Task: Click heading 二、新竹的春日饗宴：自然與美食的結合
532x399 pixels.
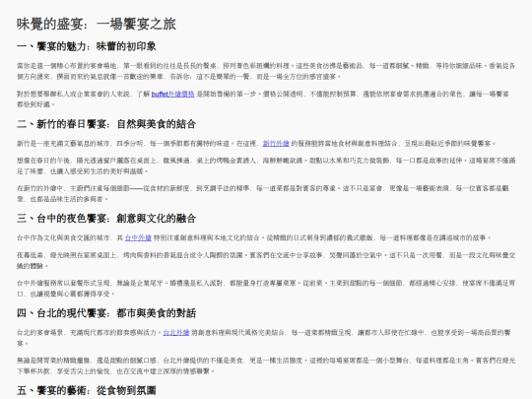Action: [106, 124]
